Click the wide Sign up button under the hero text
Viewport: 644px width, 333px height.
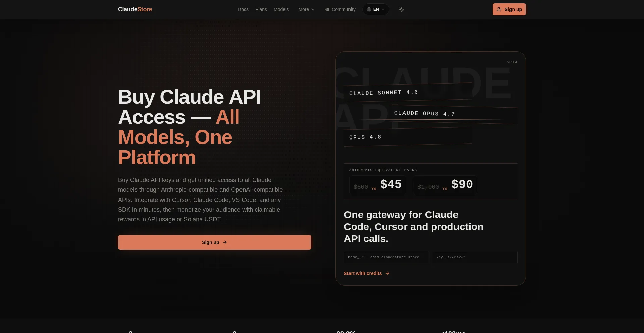215,242
